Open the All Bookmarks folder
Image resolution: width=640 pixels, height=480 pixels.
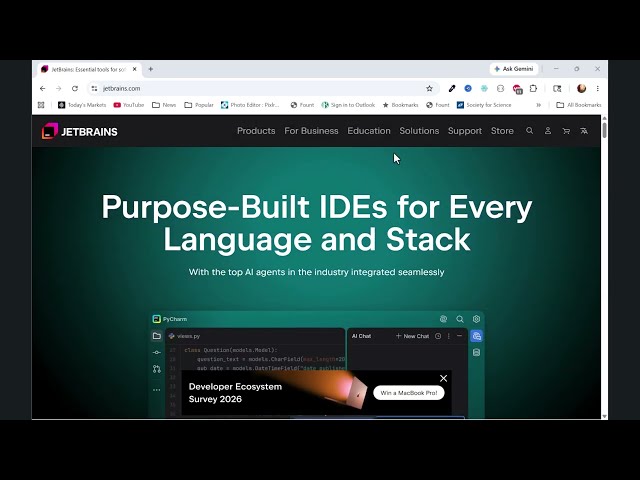(579, 105)
